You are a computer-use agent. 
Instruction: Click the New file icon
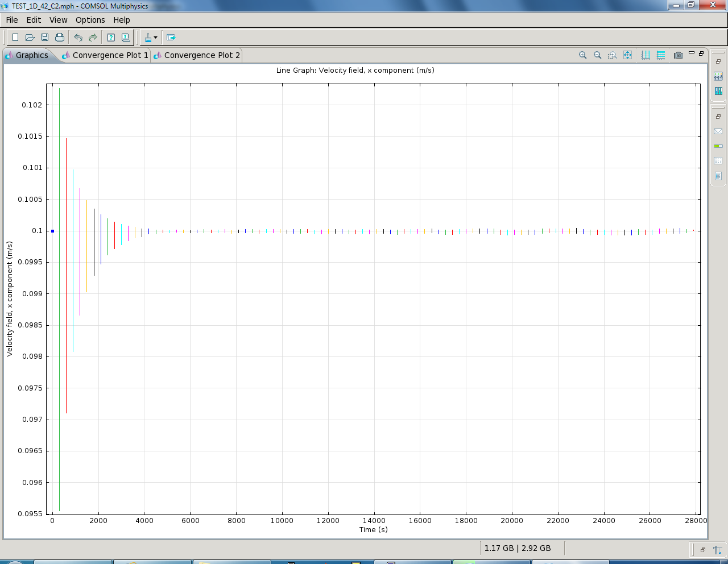pos(15,38)
